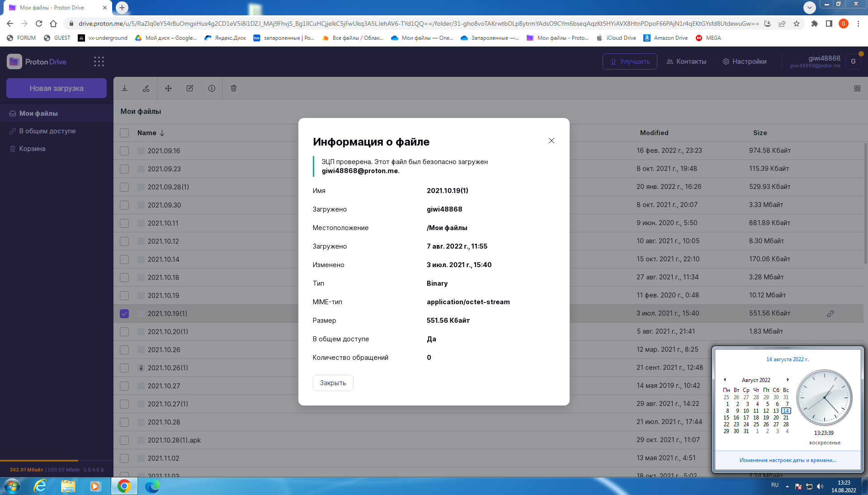
Task: Click storage usage progress bar
Action: pos(57,461)
